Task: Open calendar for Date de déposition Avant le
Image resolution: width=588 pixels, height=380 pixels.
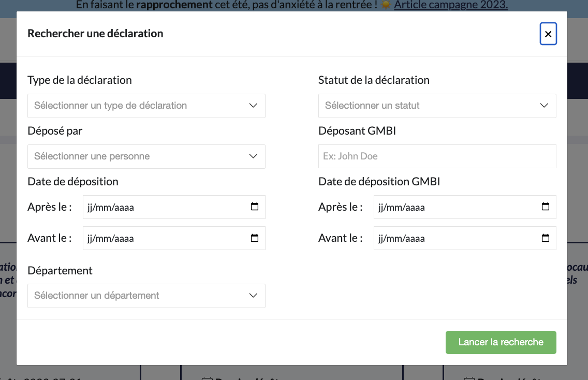Action: (255, 238)
